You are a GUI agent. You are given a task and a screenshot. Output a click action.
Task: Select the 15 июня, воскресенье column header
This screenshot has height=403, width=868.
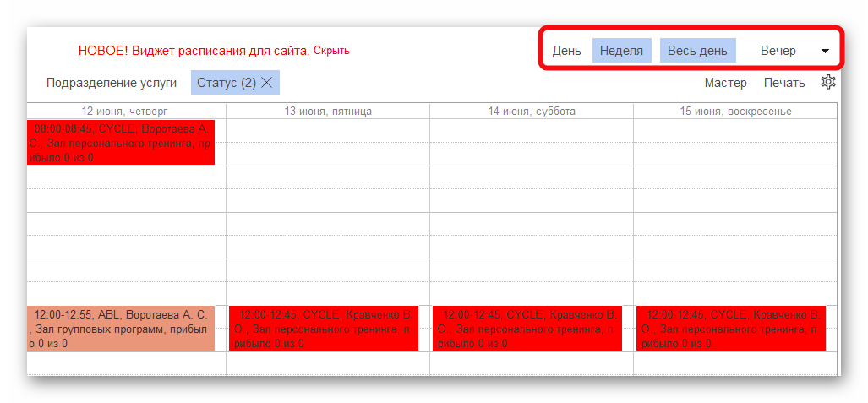coord(735,111)
